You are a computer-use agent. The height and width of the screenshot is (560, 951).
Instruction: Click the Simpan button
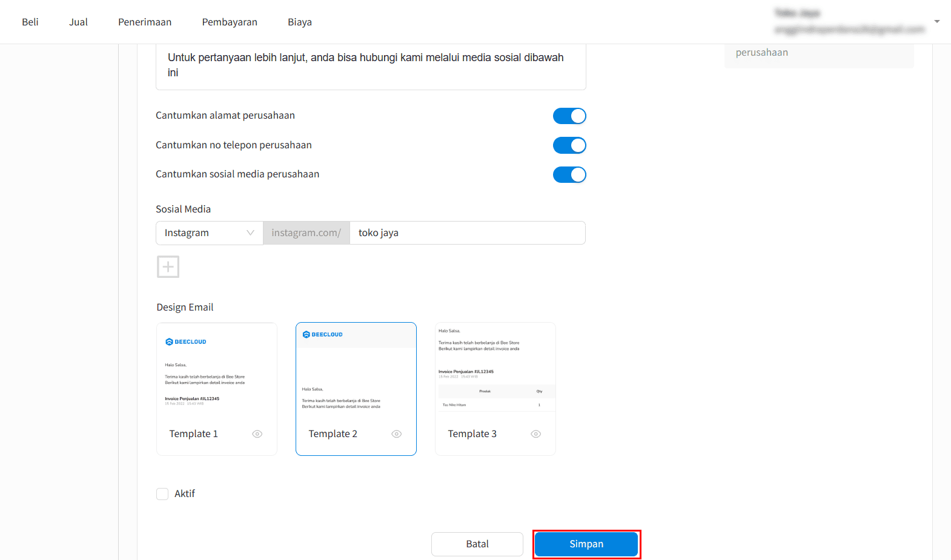point(586,544)
